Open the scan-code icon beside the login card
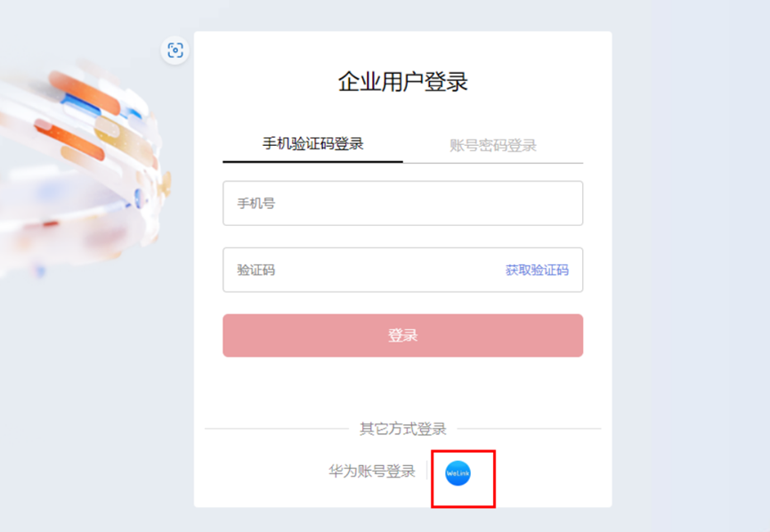Screen dimensions: 770x532 point(175,50)
